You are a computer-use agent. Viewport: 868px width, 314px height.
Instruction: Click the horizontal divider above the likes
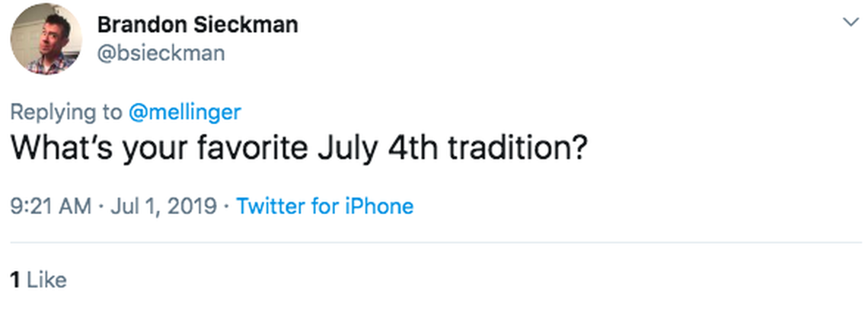[x=434, y=243]
